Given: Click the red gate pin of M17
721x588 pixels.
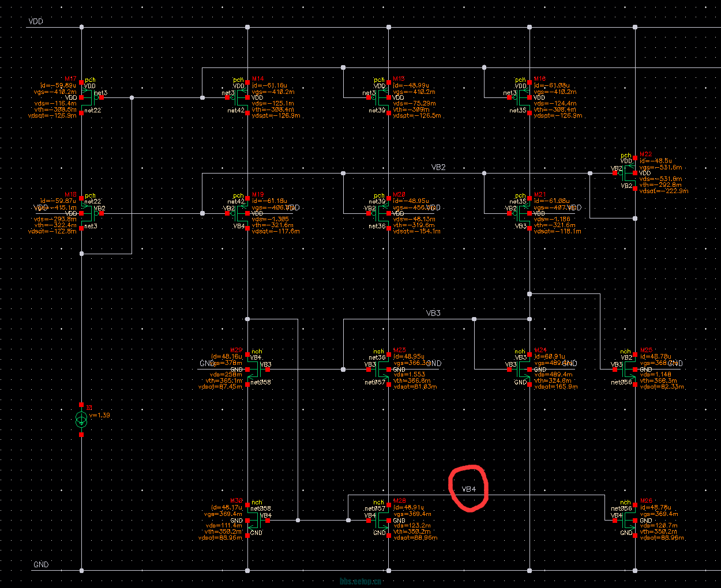Looking at the screenshot, I should (102, 97).
